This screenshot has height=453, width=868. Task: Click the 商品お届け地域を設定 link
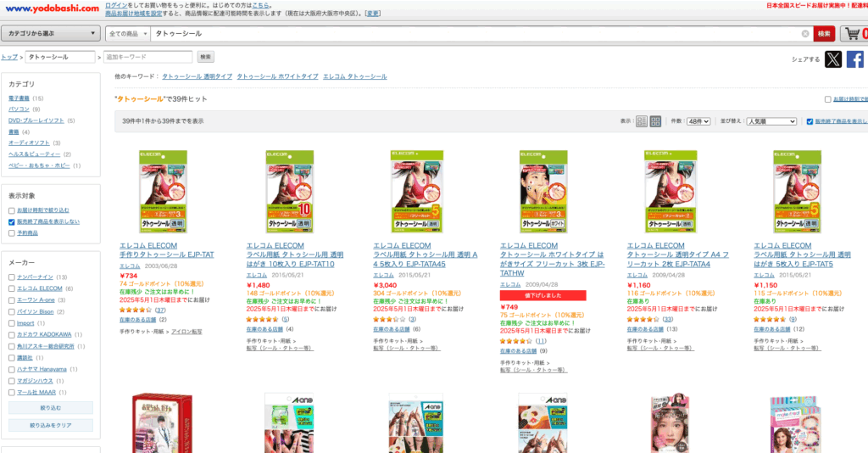point(133,14)
